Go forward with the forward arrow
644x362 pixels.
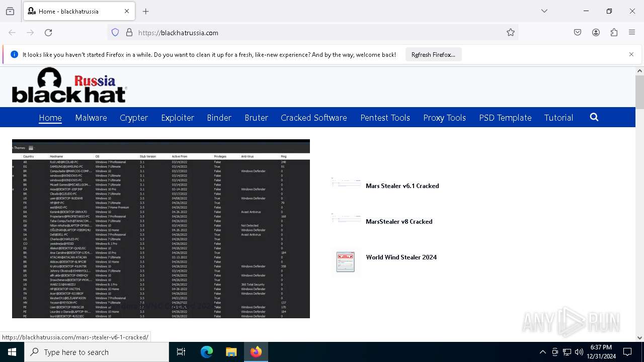[x=30, y=33]
